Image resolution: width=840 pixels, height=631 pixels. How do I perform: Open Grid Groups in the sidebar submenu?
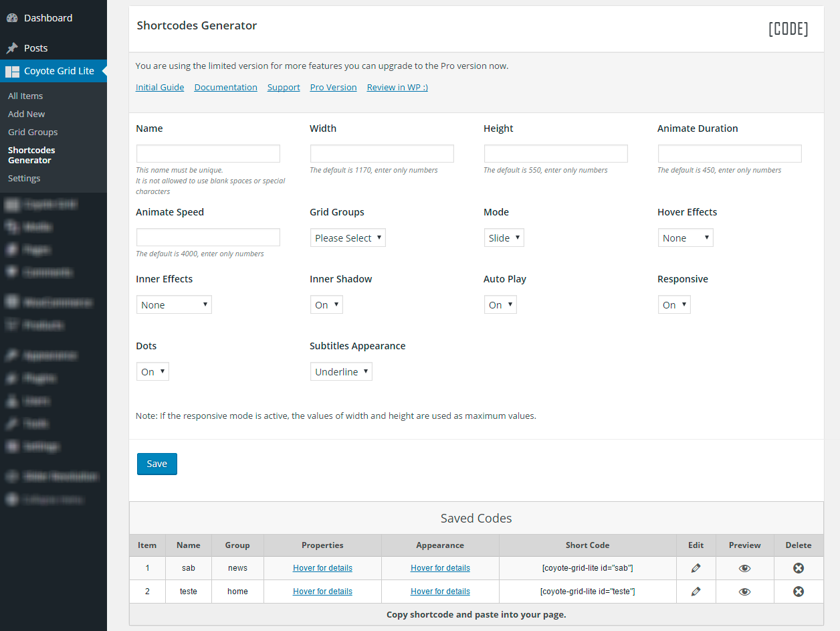33,132
